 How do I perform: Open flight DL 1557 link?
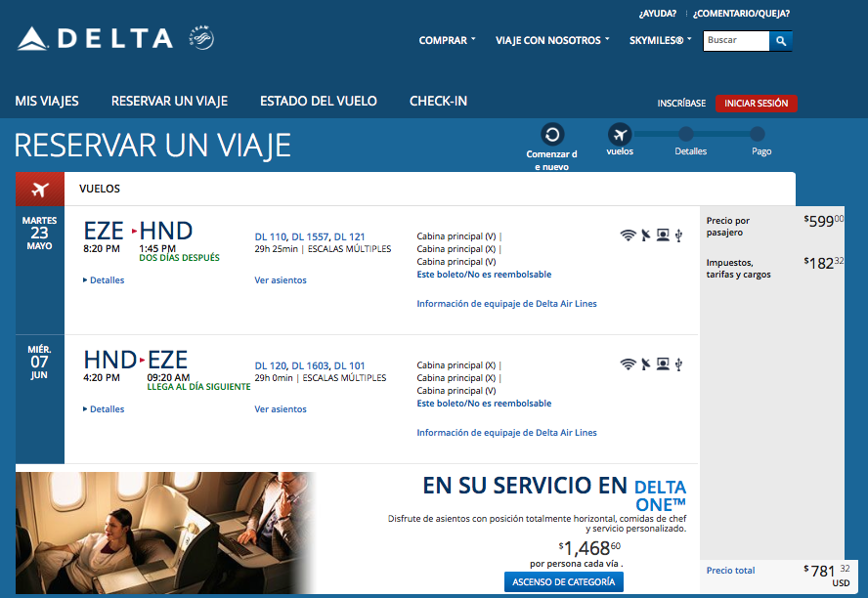click(310, 236)
